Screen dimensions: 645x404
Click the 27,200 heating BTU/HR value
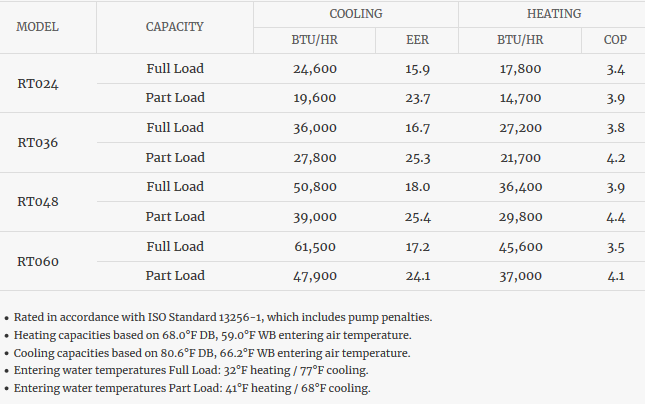(x=520, y=128)
